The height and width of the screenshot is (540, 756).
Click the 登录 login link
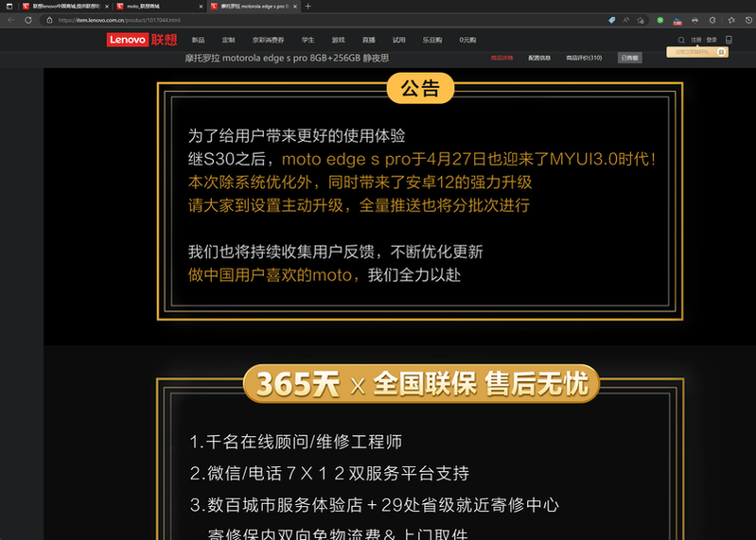712,40
